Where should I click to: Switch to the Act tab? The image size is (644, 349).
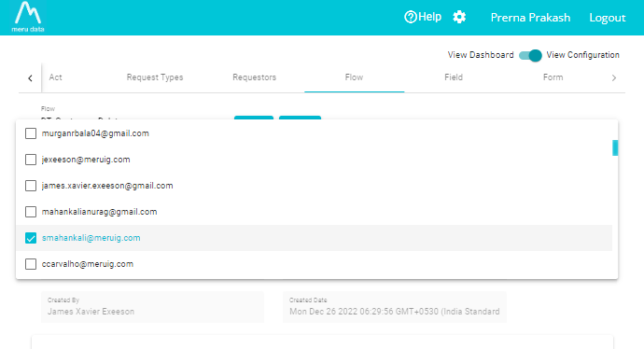click(55, 77)
